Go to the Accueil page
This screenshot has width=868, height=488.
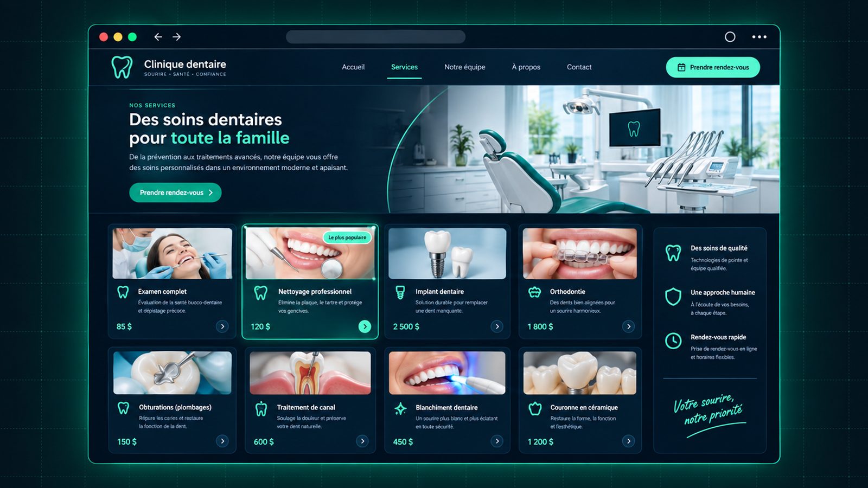click(x=353, y=67)
